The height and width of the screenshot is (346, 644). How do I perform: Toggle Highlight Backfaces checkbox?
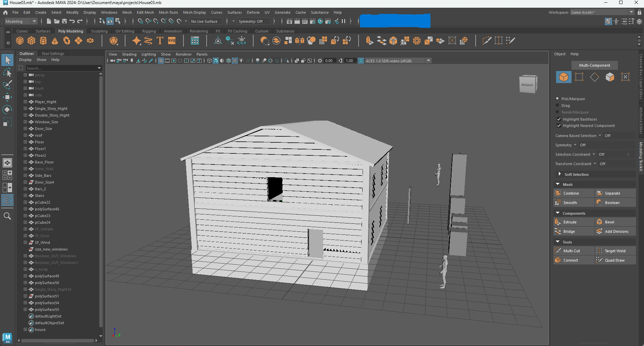pyautogui.click(x=559, y=119)
